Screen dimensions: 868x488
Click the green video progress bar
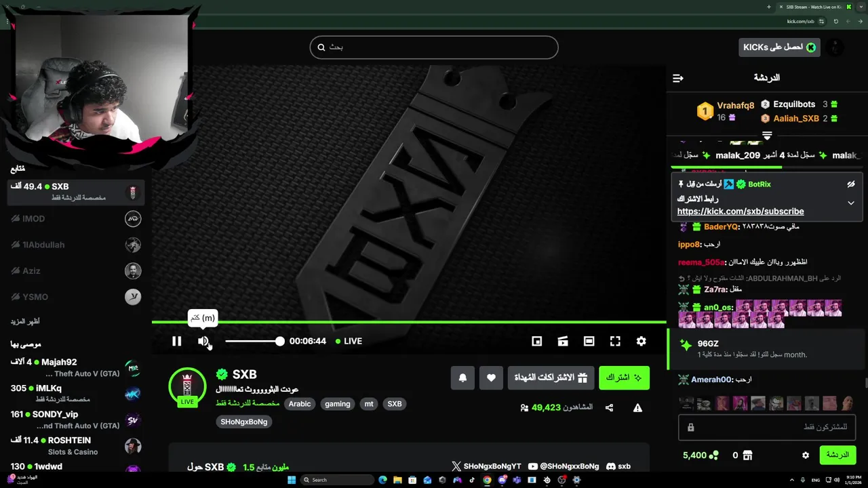[x=409, y=322]
